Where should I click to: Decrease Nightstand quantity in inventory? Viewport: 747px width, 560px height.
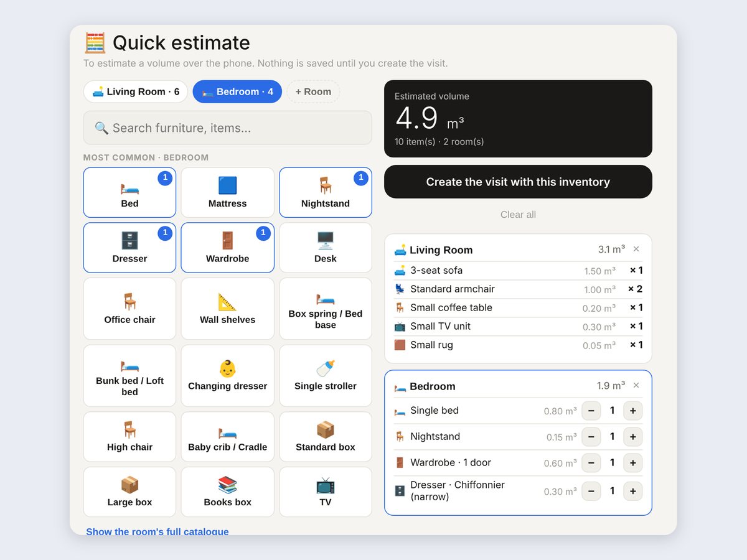pos(591,437)
